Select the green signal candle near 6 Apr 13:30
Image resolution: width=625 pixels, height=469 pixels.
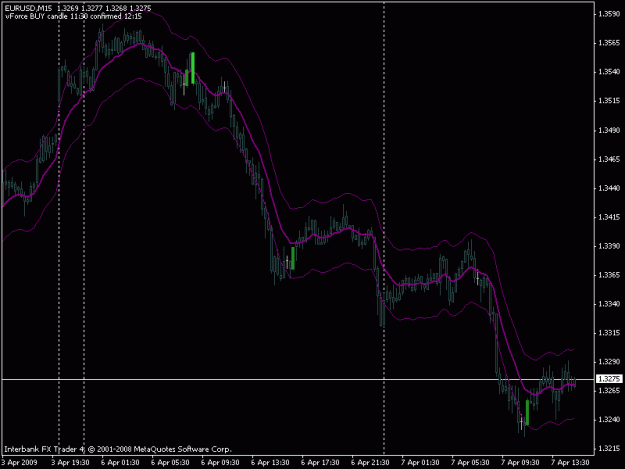(293, 258)
